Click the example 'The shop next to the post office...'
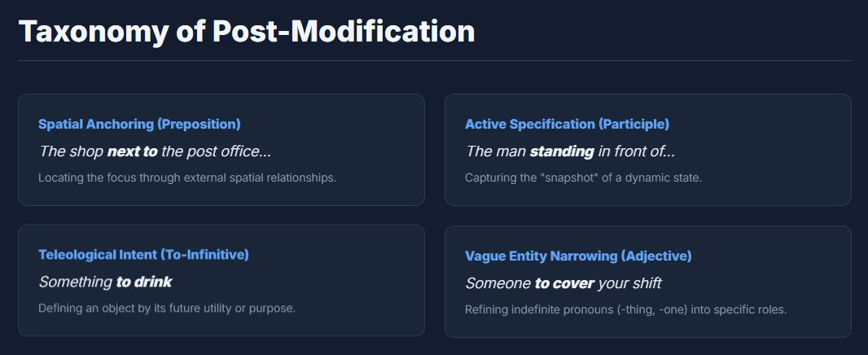Image resolution: width=868 pixels, height=355 pixels. 155,151
